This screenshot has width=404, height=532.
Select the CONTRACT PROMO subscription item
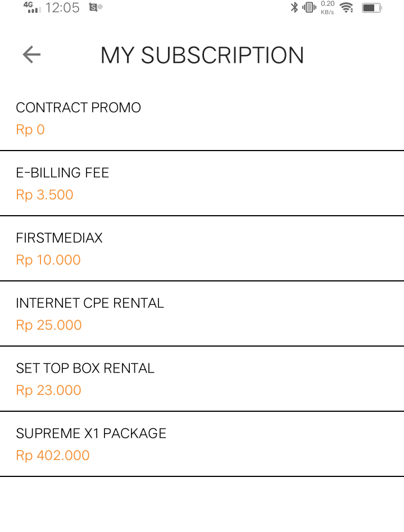78,107
